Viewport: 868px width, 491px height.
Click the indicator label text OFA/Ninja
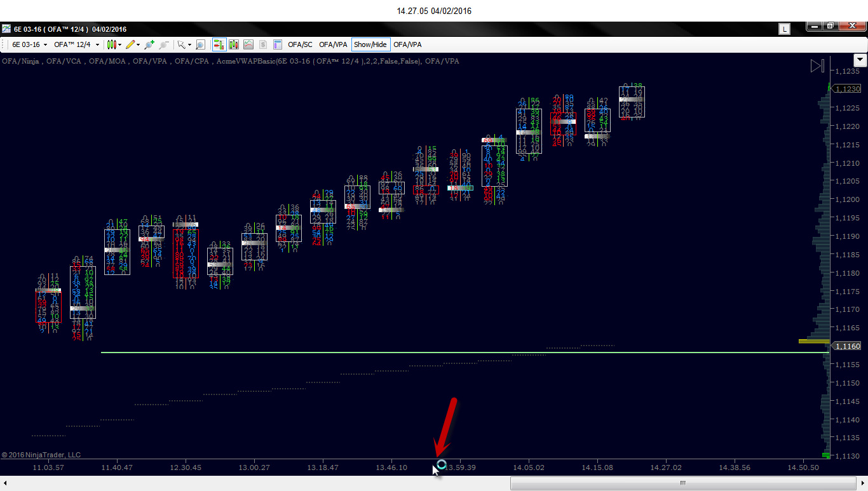(x=22, y=61)
